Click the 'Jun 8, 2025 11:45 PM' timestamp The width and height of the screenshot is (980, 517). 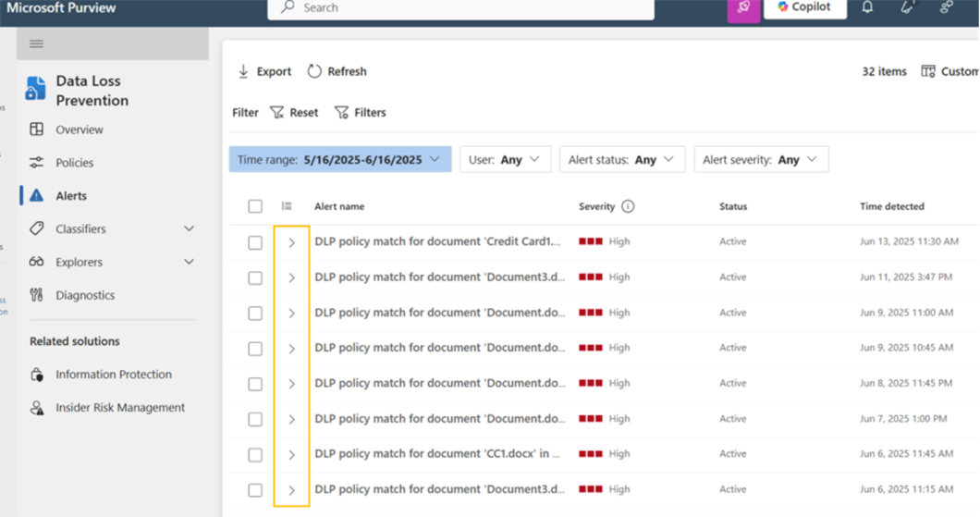click(906, 383)
